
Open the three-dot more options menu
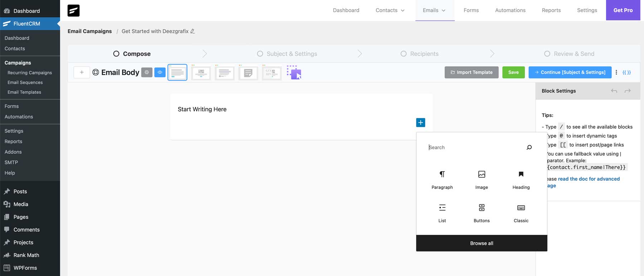coord(616,72)
